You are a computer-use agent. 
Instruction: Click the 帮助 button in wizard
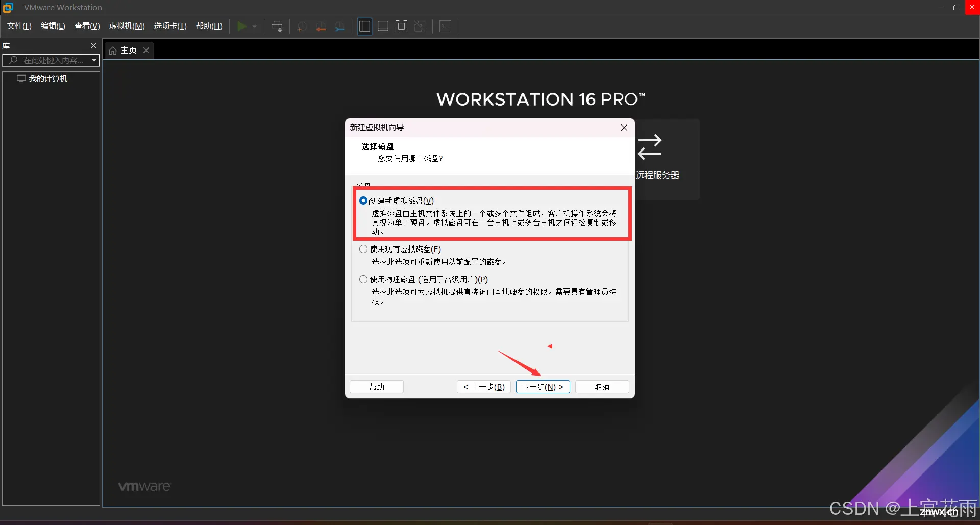point(377,387)
